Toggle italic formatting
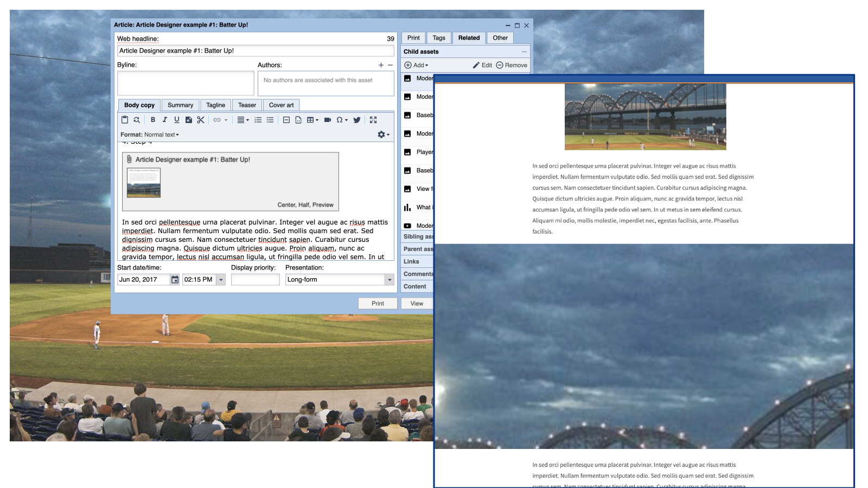 pyautogui.click(x=165, y=120)
